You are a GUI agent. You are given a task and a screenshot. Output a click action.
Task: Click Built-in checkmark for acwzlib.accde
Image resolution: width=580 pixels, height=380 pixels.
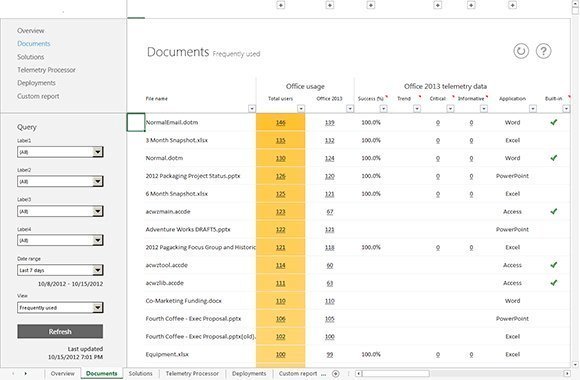point(554,283)
